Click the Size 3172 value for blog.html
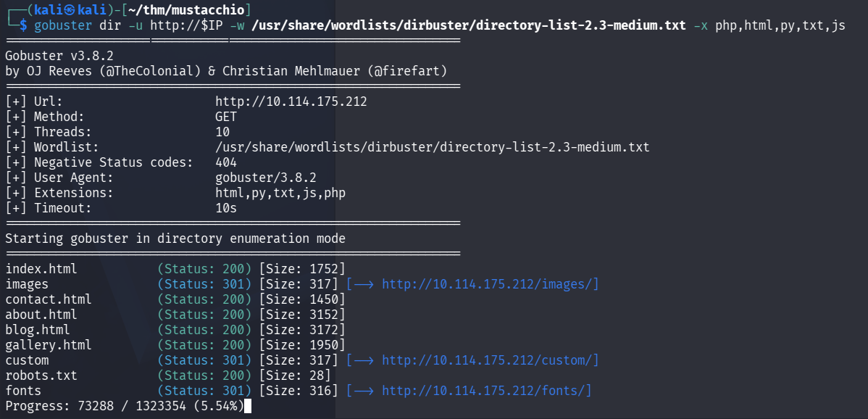Screen dimensions: 868x419 [x=302, y=330]
